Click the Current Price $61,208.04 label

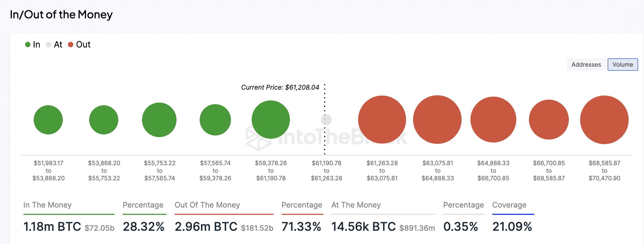pyautogui.click(x=280, y=87)
